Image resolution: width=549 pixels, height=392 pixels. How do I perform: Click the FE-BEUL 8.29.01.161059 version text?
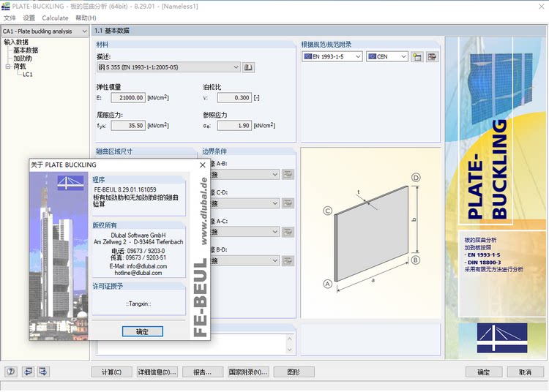tap(125, 189)
